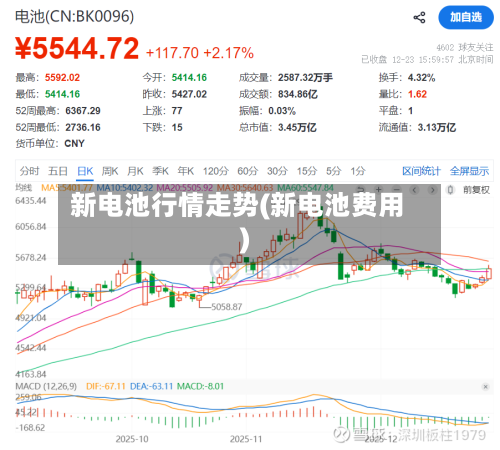Click the chart reset arrow icon

pyautogui.click(x=361, y=190)
